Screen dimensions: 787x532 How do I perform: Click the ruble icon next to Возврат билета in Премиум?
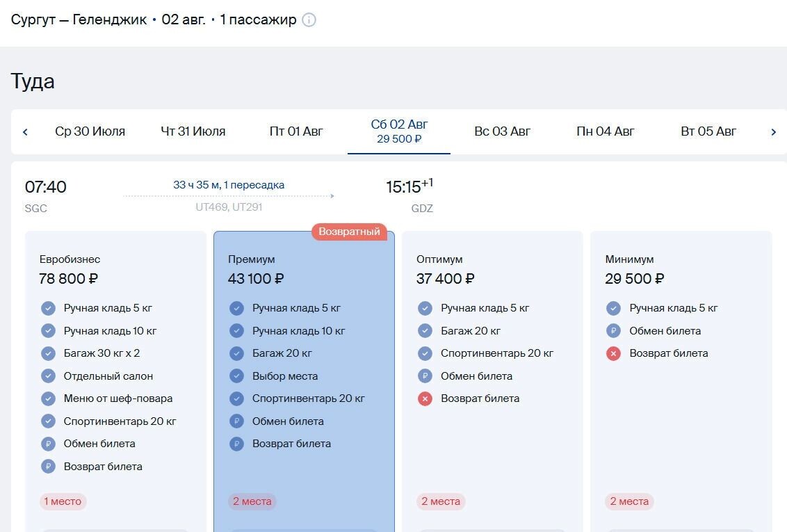point(237,443)
